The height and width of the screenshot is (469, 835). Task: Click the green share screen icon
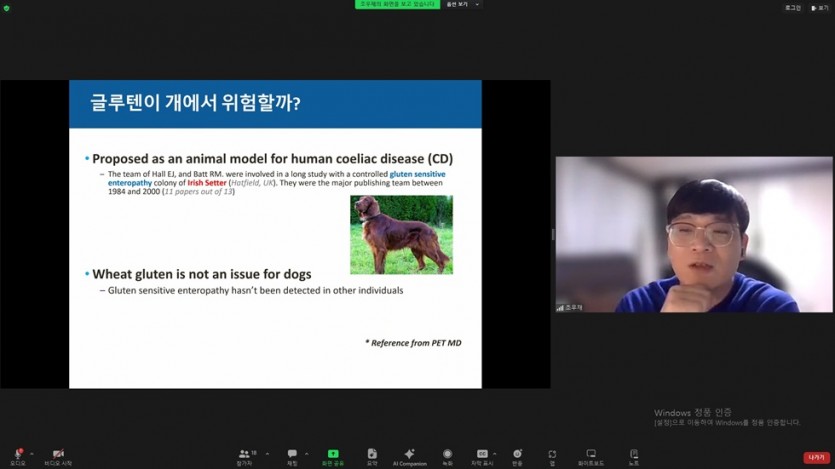pos(333,454)
